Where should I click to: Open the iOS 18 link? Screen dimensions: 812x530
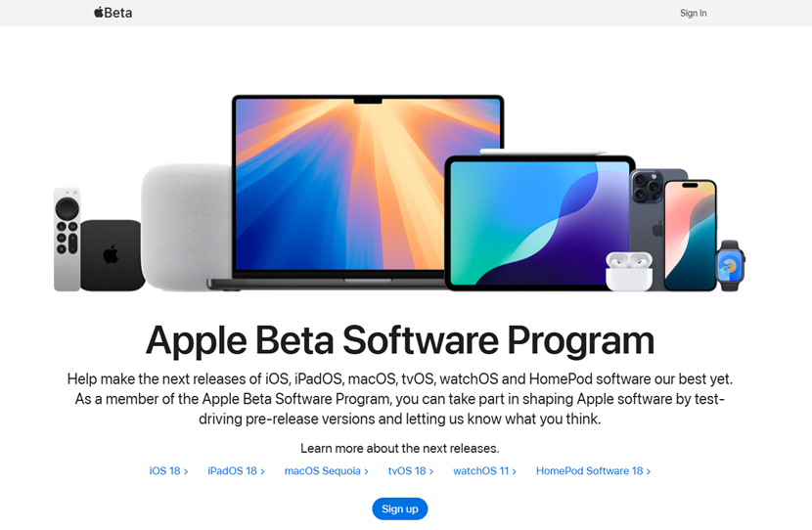(x=168, y=471)
